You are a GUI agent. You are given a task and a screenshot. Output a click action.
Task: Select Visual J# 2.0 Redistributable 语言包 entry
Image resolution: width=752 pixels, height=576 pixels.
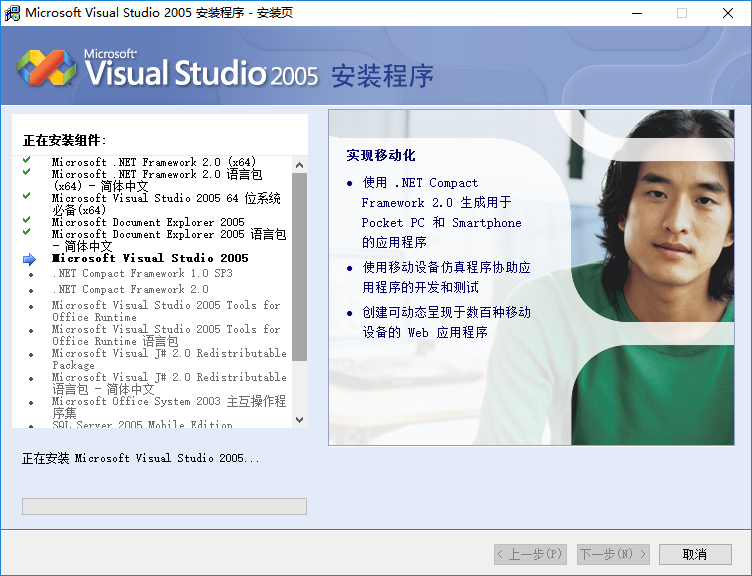tap(169, 383)
